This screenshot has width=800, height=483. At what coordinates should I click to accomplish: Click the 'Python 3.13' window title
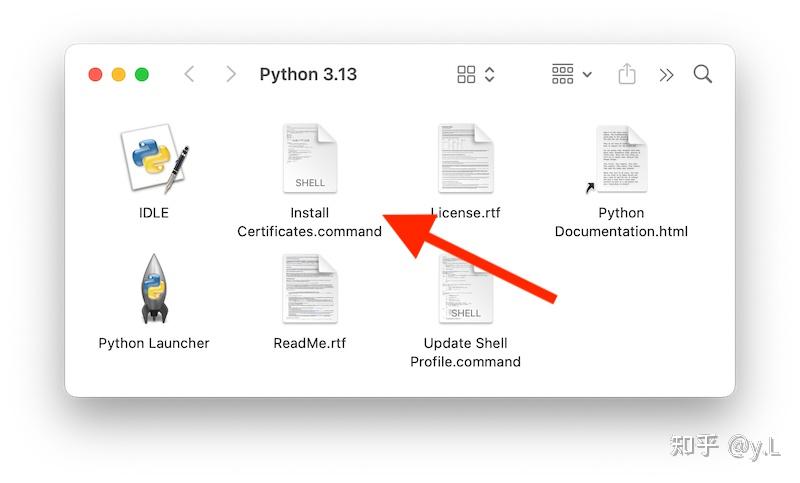pyautogui.click(x=308, y=74)
